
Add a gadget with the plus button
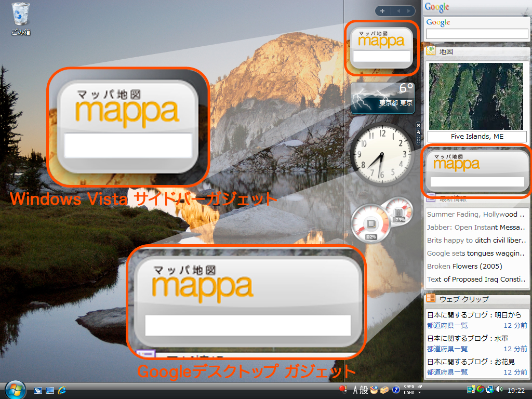coord(382,10)
